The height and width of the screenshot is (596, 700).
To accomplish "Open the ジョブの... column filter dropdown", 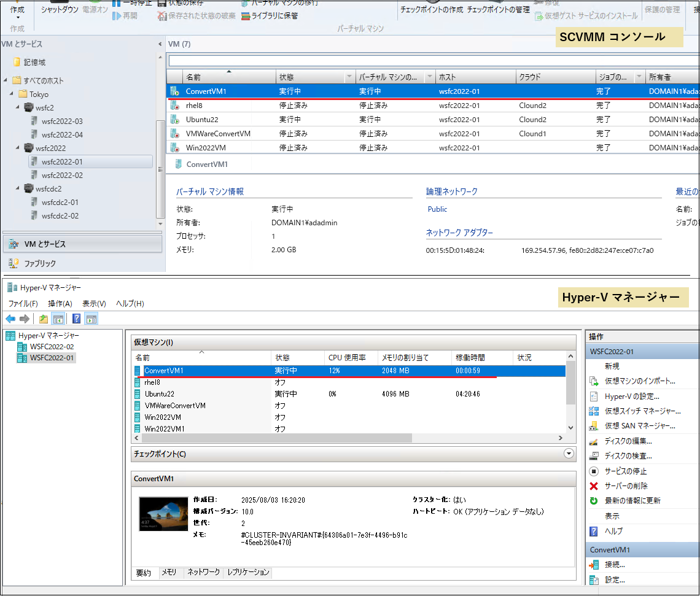I will [x=639, y=77].
